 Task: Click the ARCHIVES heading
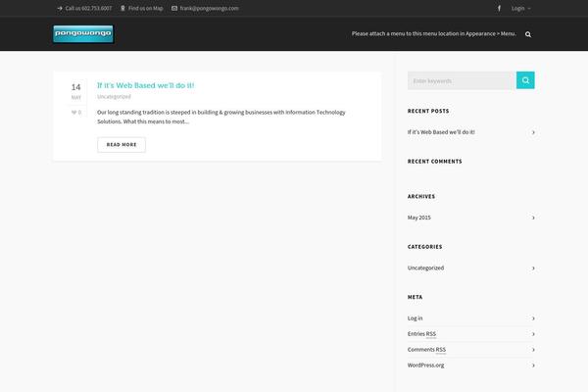tap(421, 197)
